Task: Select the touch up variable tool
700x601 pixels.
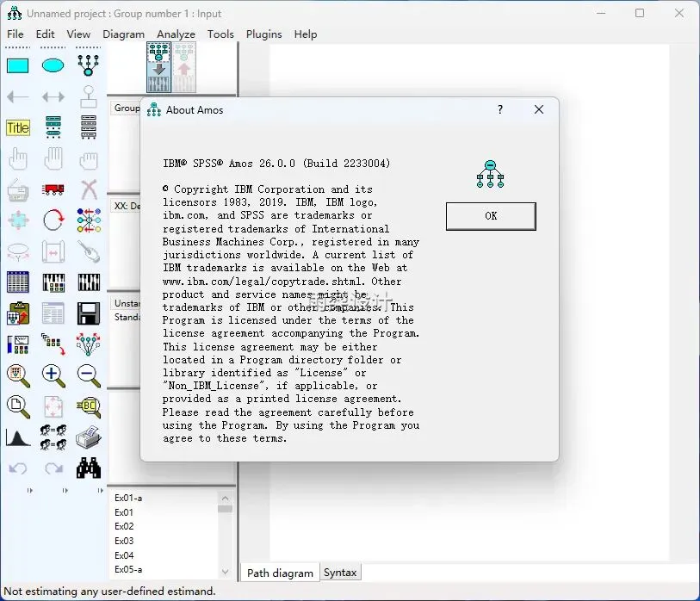Action: 89,251
